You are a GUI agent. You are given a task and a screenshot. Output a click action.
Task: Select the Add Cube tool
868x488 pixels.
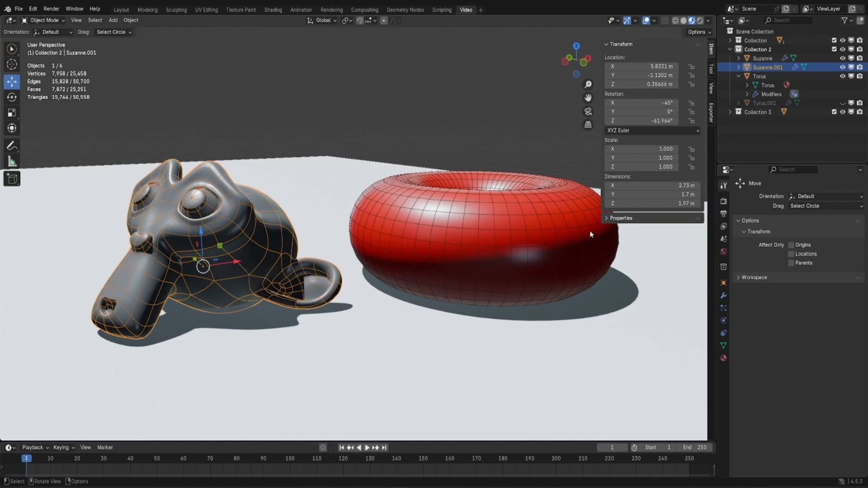click(x=12, y=179)
